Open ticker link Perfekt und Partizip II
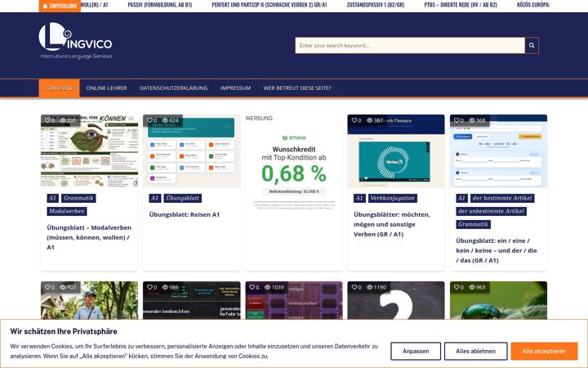The width and height of the screenshot is (588, 368). click(x=269, y=5)
